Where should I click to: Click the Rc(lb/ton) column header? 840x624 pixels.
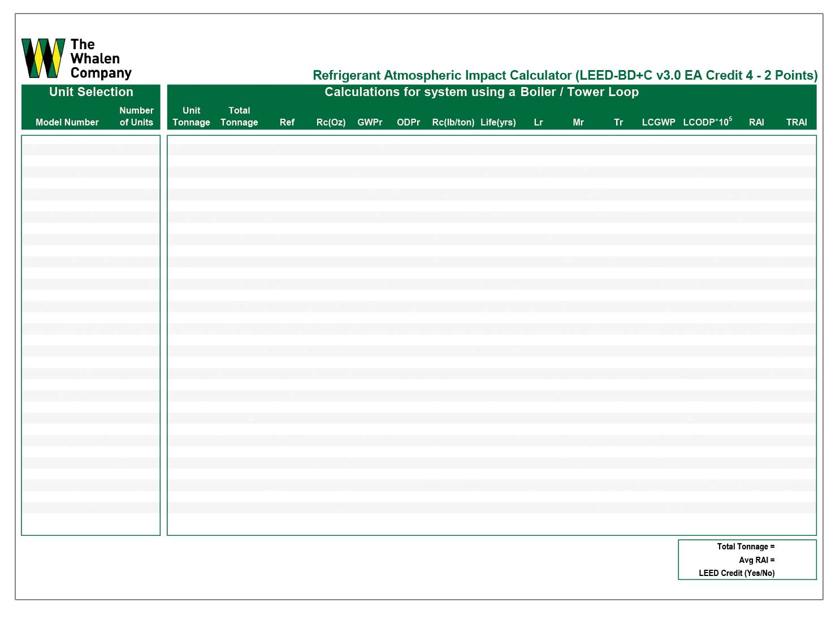[453, 122]
